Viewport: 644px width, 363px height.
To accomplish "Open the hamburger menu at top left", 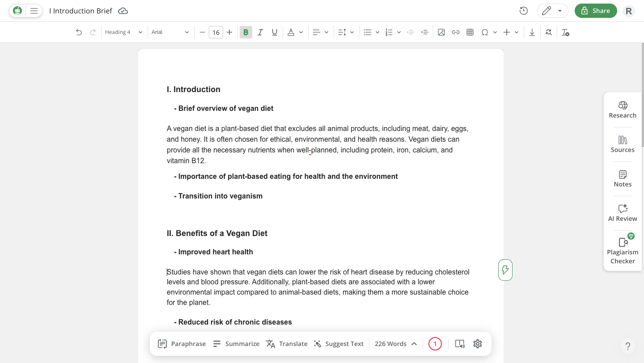I will [x=34, y=11].
